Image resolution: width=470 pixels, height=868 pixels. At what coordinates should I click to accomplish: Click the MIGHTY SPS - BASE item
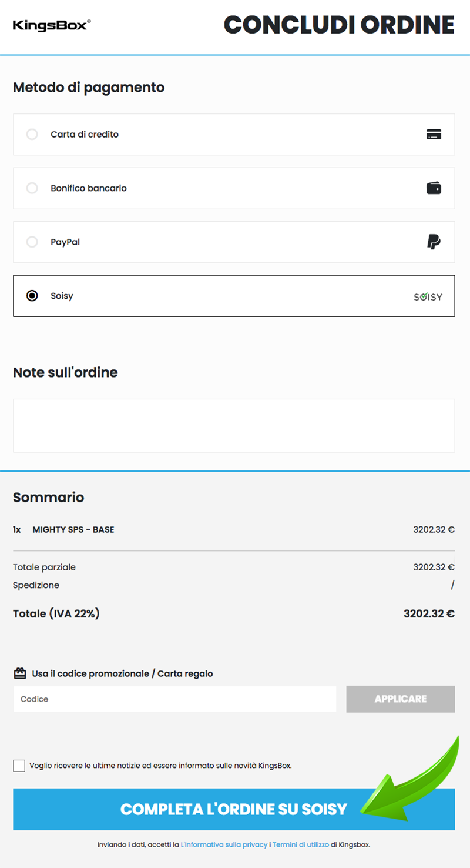coord(73,529)
